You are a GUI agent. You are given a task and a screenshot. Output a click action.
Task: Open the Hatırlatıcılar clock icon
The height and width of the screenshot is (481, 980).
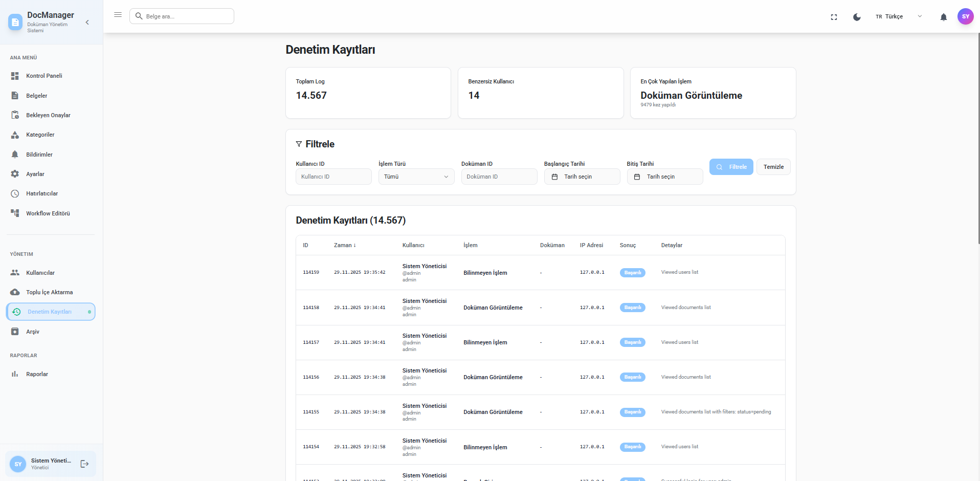[x=16, y=193]
